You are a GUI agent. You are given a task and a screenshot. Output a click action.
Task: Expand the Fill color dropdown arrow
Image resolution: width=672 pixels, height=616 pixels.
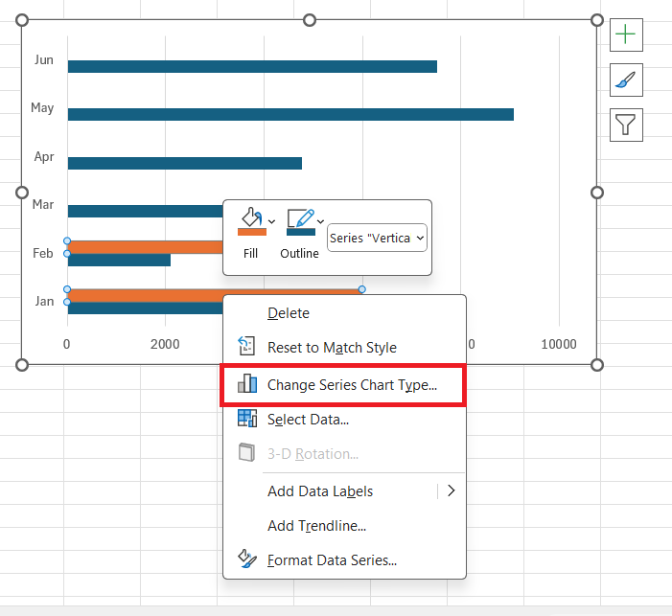pos(271,221)
